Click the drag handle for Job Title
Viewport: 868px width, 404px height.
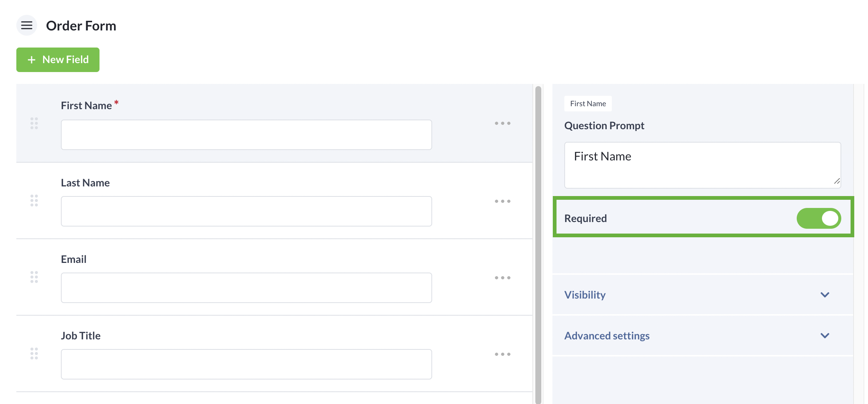point(34,353)
